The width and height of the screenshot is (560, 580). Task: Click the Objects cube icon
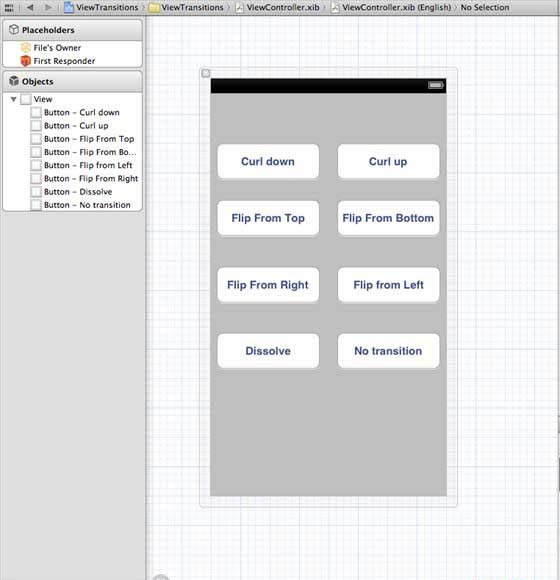(x=14, y=81)
